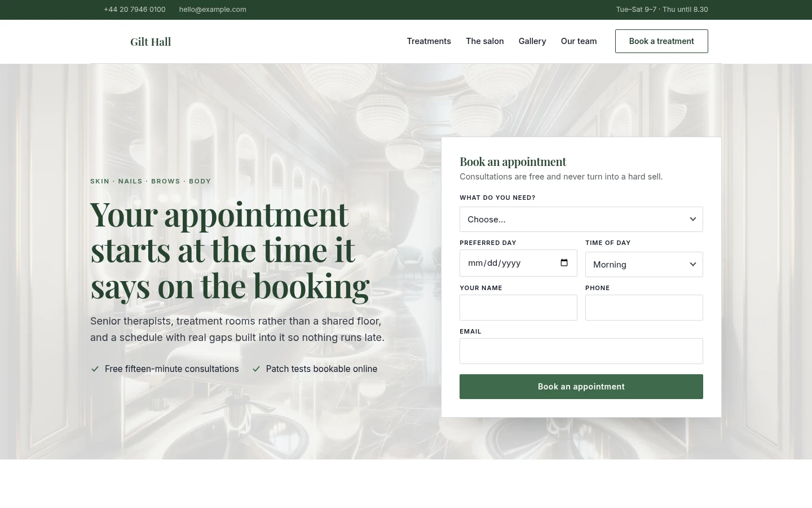Focus the Preferred day date field
This screenshot has width=812, height=508.
point(518,263)
